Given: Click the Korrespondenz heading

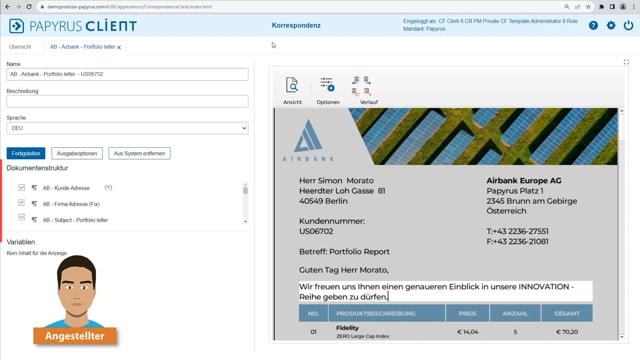Looking at the screenshot, I should pyautogui.click(x=296, y=25).
